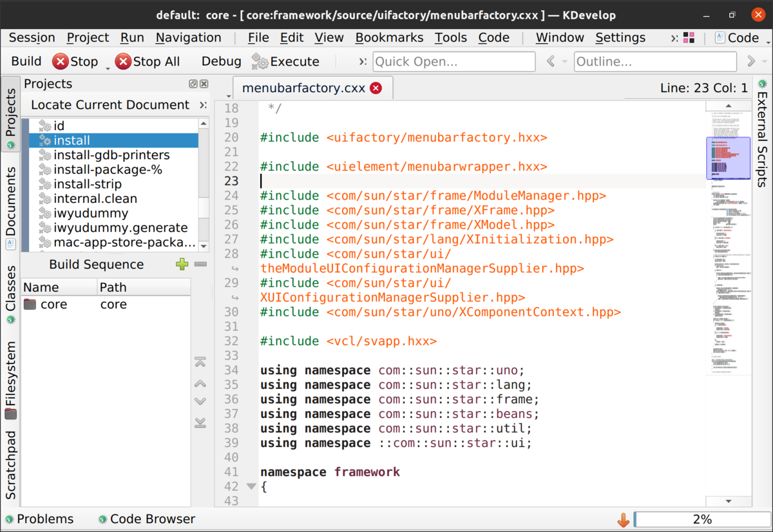Screen dimensions: 773x532
Task: Click the orange download arrow in status bar
Action: point(623,519)
